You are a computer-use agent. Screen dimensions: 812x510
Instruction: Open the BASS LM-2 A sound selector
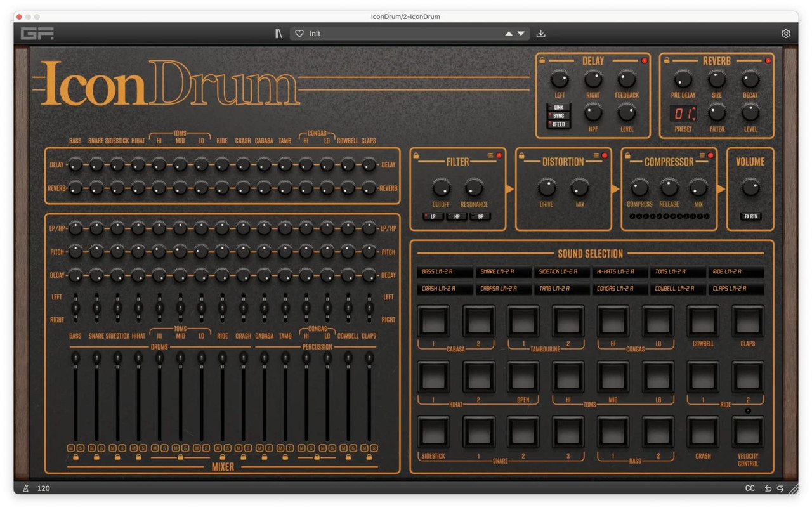click(445, 272)
